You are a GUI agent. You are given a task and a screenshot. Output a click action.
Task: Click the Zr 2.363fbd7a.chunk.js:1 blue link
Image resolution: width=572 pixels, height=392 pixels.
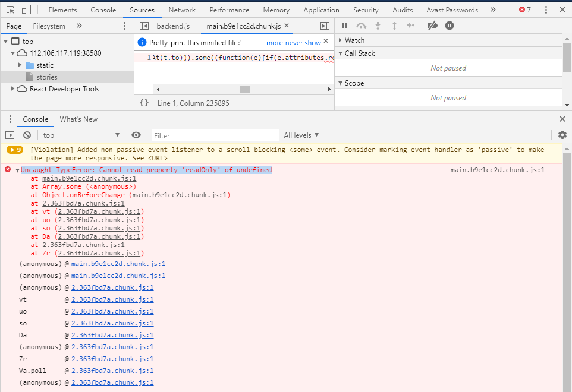[x=112, y=359]
